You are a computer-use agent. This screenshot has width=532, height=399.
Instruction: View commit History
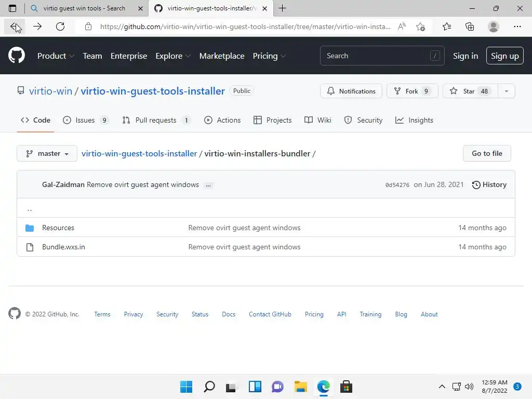(489, 184)
